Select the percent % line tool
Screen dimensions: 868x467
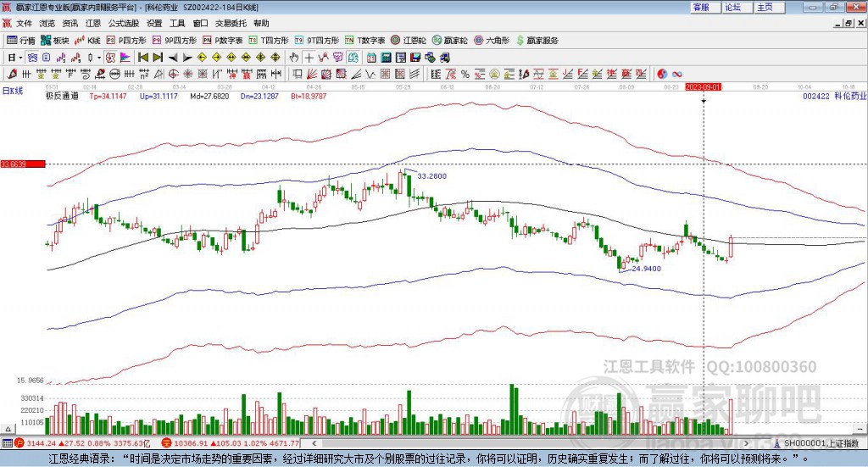[x=465, y=74]
